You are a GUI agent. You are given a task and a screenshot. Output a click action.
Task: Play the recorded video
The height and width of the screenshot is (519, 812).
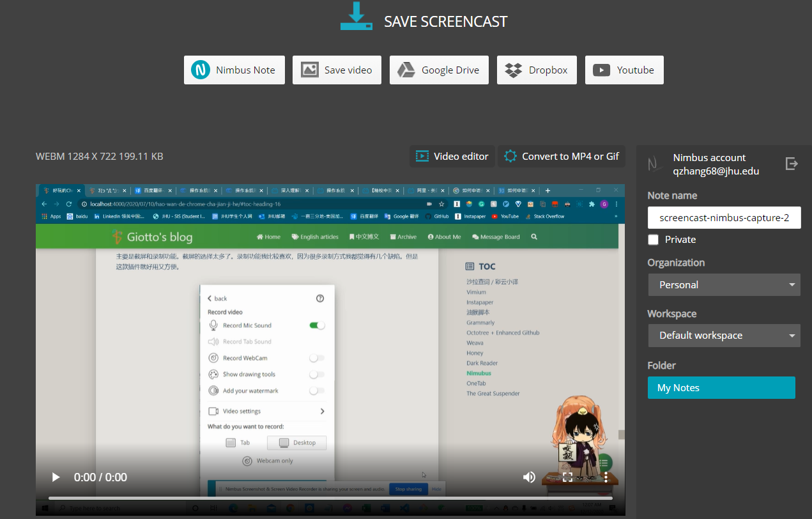pos(56,477)
